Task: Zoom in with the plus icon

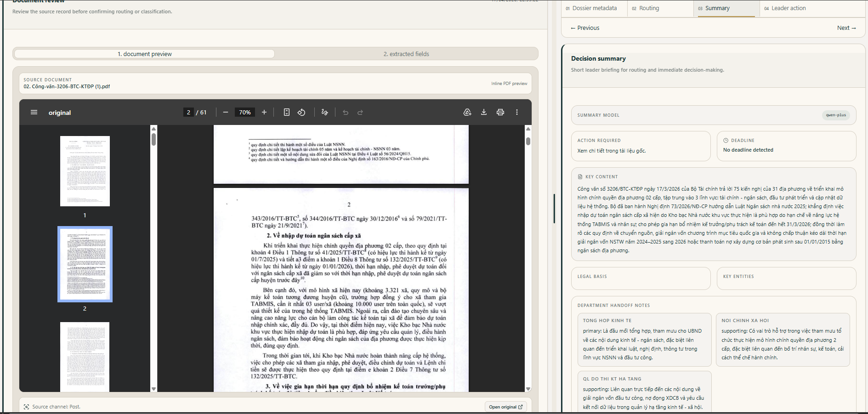Action: click(x=264, y=113)
